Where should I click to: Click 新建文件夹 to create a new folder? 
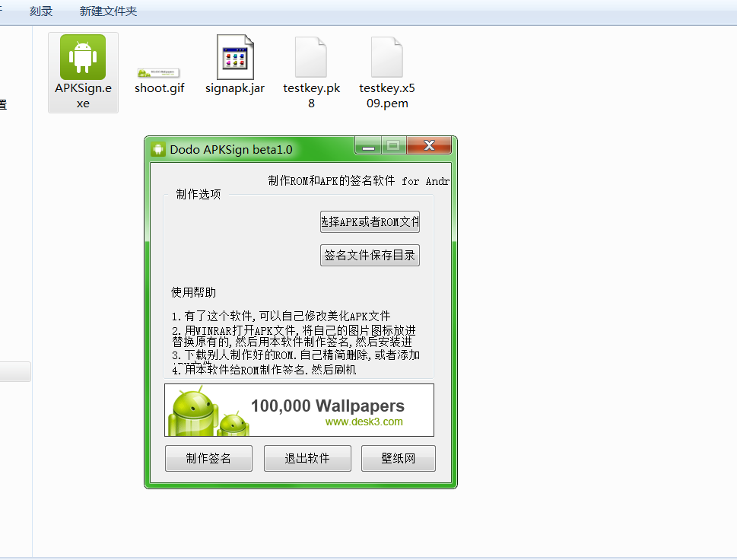click(108, 11)
